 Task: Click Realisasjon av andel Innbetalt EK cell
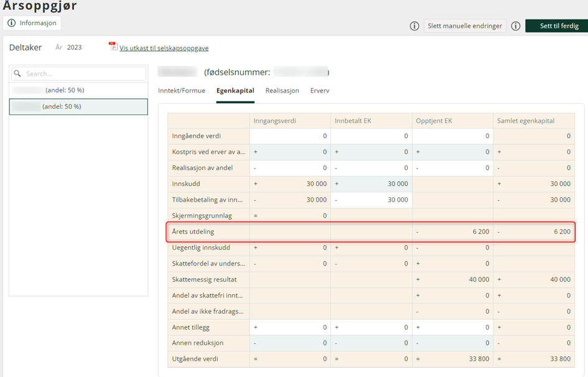(371, 168)
